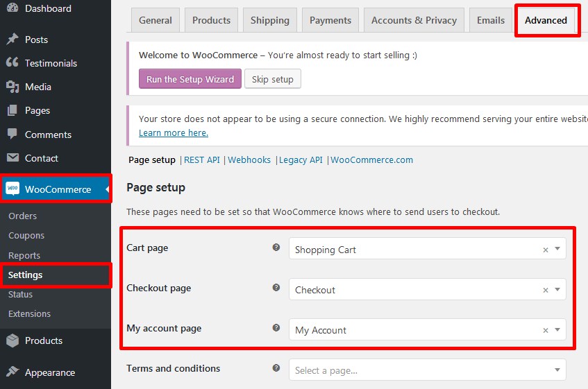588x389 pixels.
Task: Switch to the General tab
Action: point(156,20)
